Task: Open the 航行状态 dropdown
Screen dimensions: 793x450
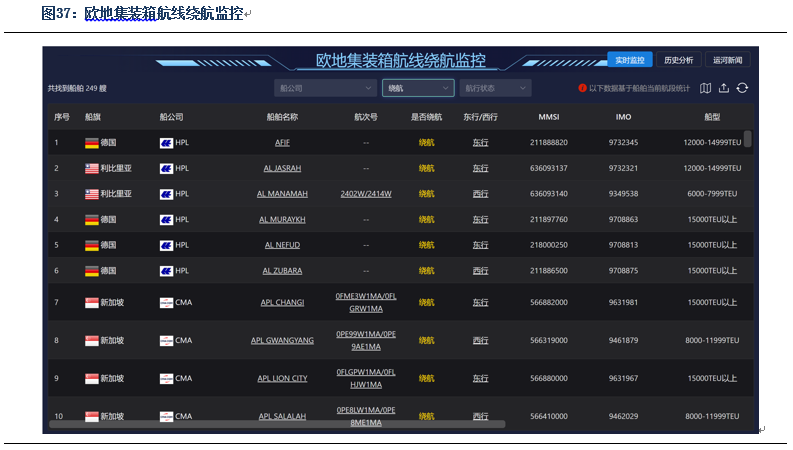Action: point(495,88)
